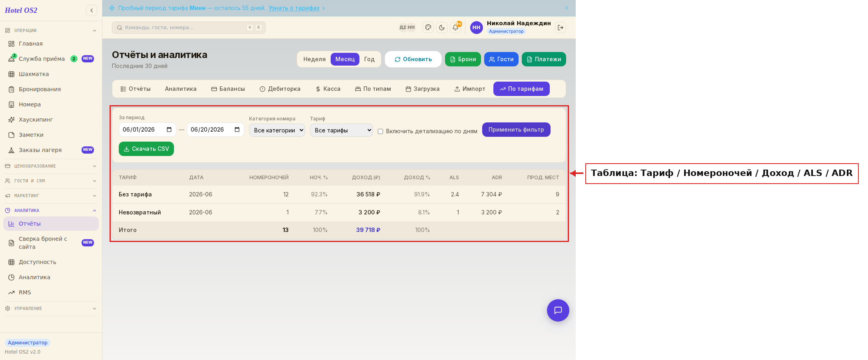Screen dimensions: 868x360
Task: Switch period to Год
Action: point(369,59)
